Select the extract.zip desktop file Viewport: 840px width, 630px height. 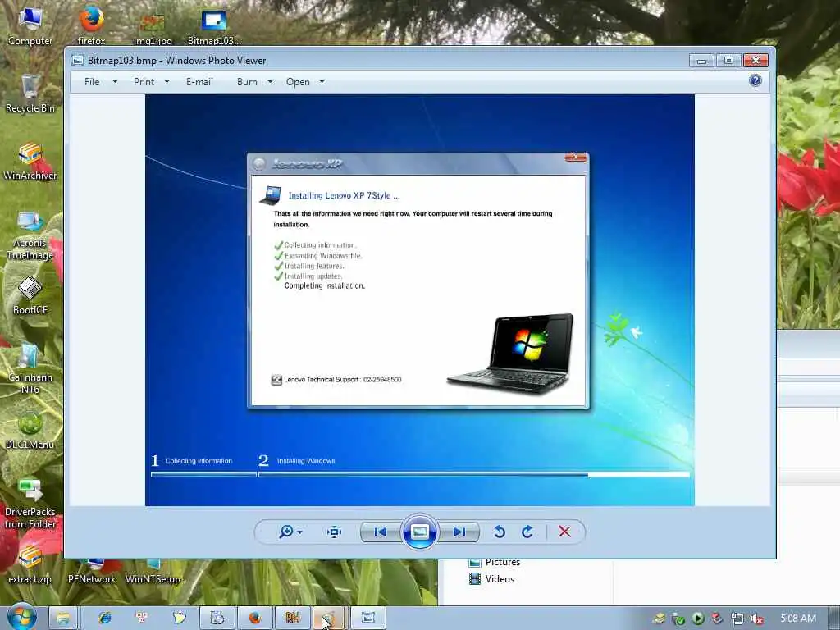pos(30,565)
